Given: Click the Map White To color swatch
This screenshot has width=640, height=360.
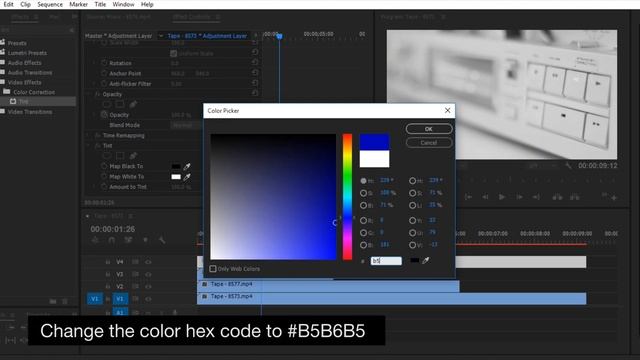Looking at the screenshot, I should [176, 177].
